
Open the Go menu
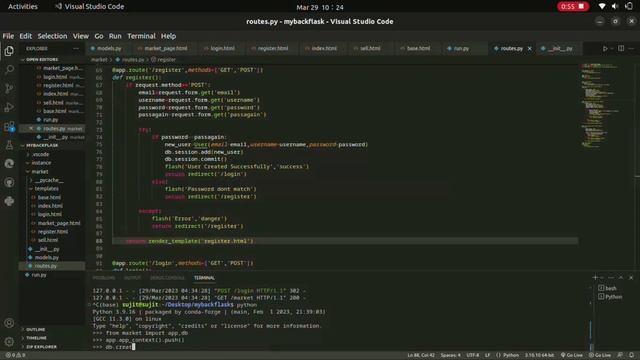(x=99, y=36)
